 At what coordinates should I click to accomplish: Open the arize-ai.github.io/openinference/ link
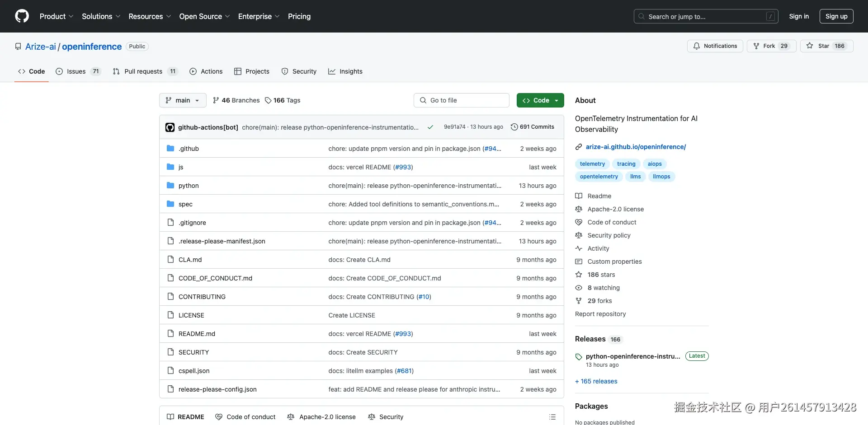[x=636, y=147]
